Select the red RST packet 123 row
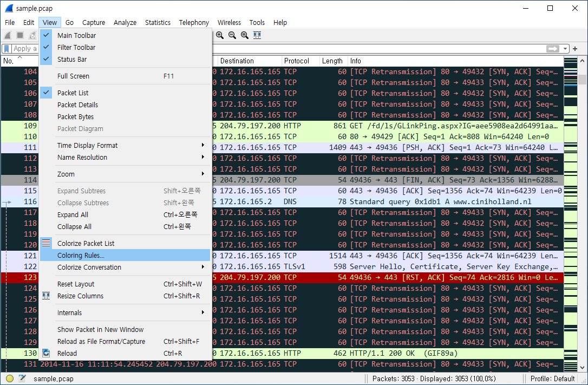 [x=282, y=277]
